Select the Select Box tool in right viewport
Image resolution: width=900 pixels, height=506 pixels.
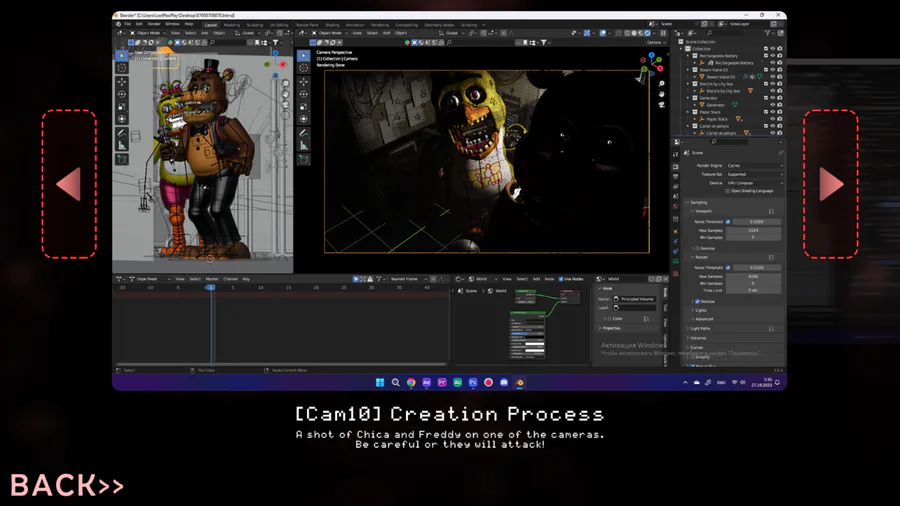click(x=304, y=55)
